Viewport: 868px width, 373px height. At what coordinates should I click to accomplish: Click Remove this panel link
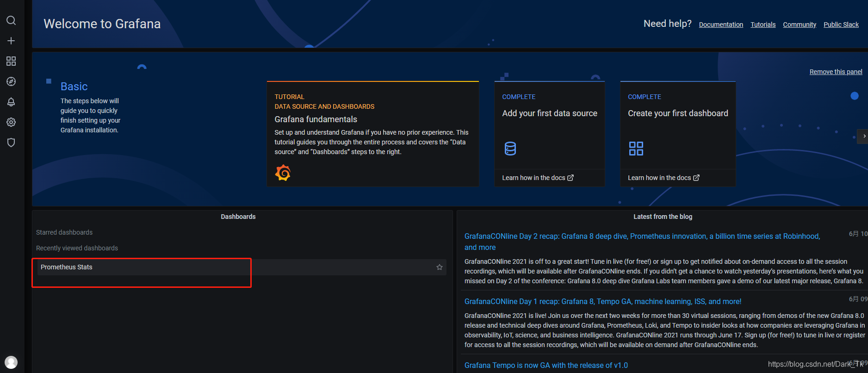[836, 72]
